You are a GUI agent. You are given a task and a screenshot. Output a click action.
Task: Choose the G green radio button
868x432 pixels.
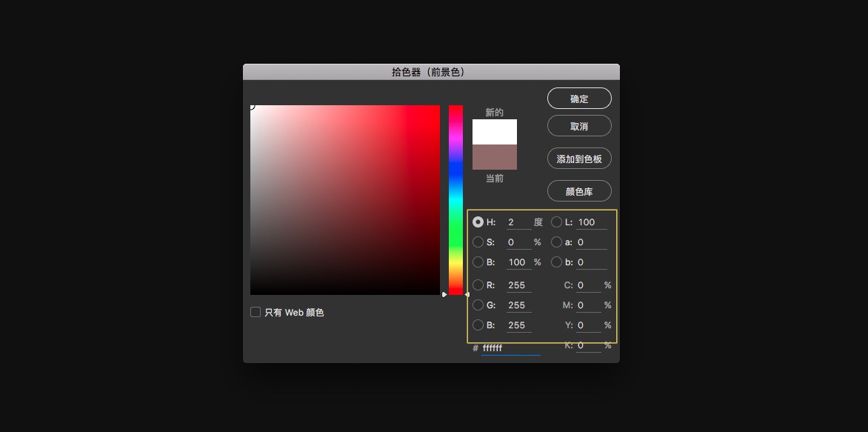478,305
